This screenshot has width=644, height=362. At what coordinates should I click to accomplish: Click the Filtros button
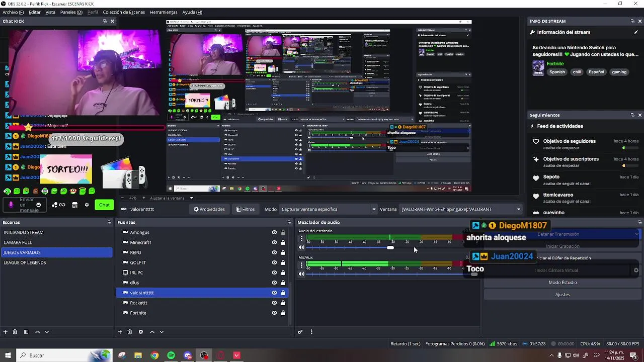(x=246, y=209)
